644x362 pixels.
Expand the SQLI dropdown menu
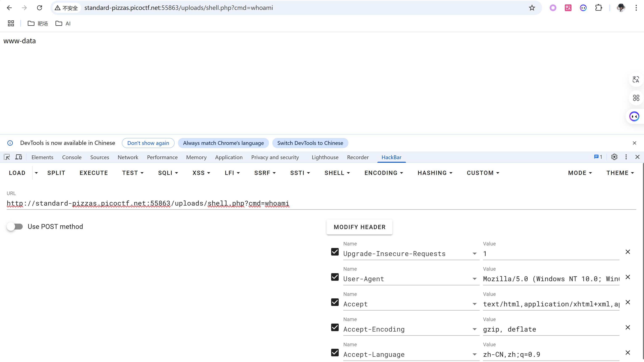pyautogui.click(x=168, y=173)
